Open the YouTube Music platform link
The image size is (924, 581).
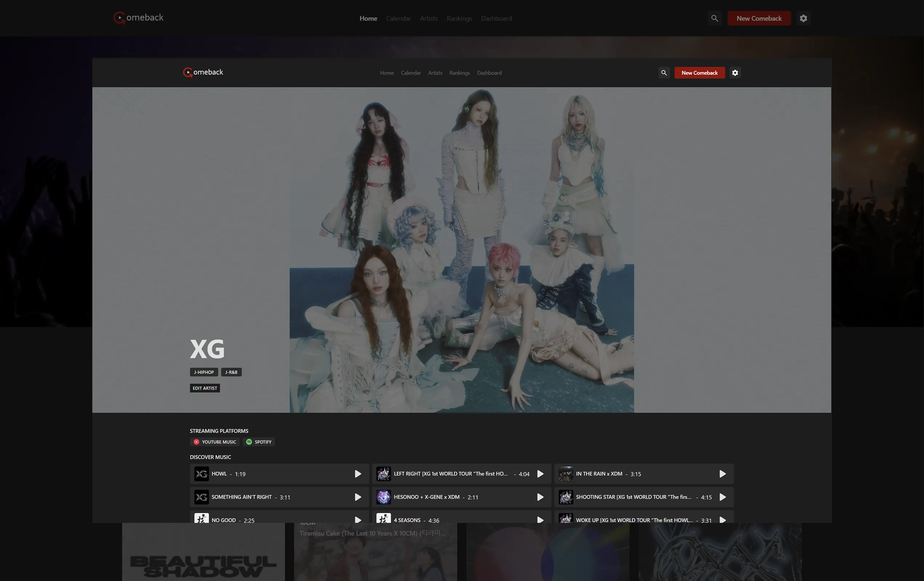(215, 442)
